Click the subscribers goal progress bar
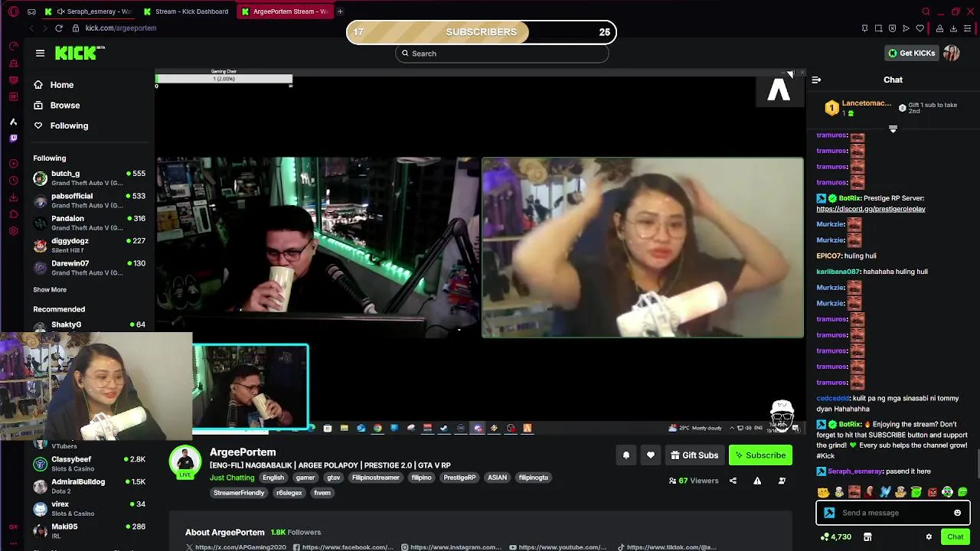The height and width of the screenshot is (551, 980). [482, 32]
